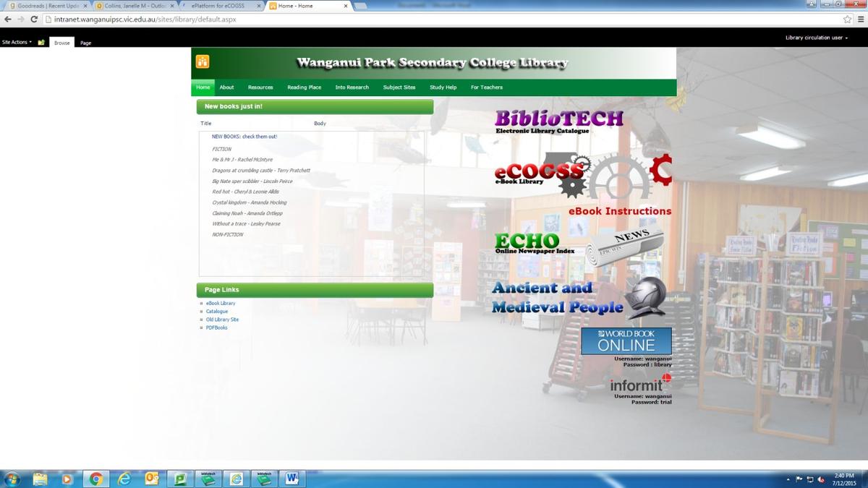This screenshot has width=868, height=488.
Task: Open Outlook from the taskbar
Action: pos(152,479)
